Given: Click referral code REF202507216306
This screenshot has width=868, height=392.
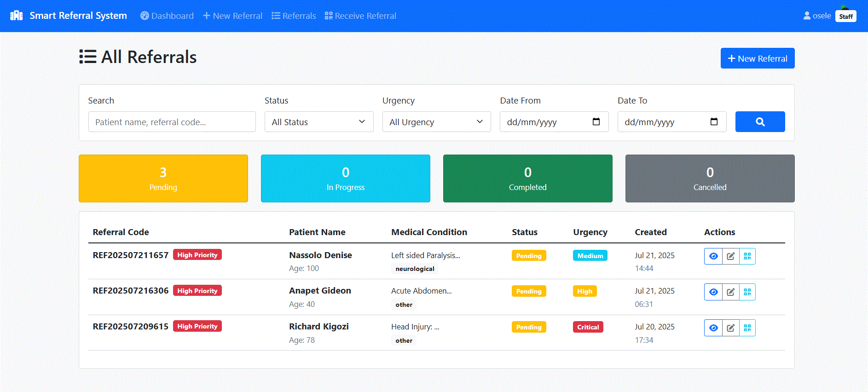Looking at the screenshot, I should click(x=131, y=291).
